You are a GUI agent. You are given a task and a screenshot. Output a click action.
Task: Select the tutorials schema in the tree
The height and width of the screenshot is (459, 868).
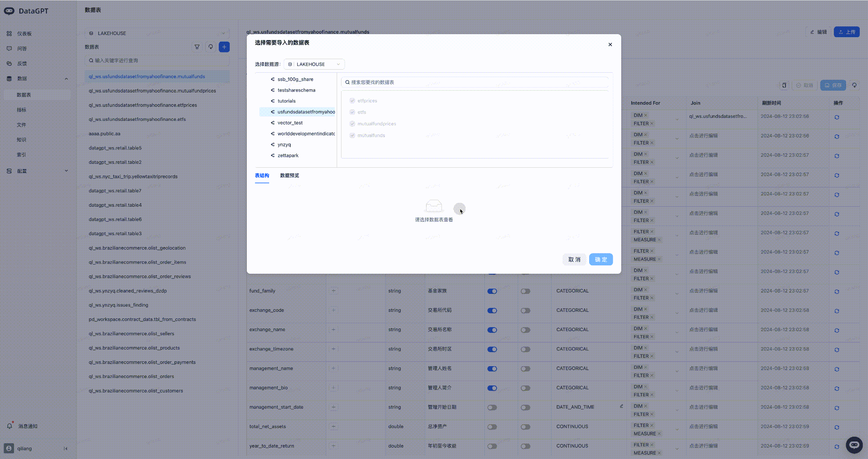(286, 101)
